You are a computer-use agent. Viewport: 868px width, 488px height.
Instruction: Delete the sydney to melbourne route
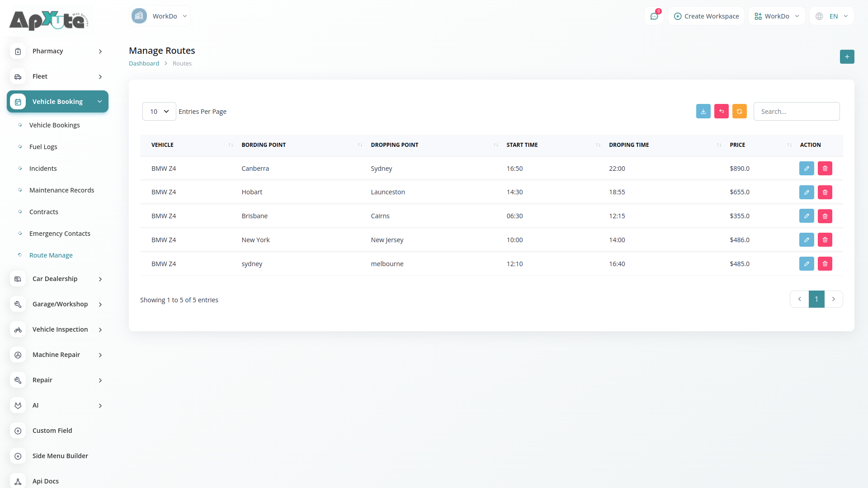click(825, 264)
